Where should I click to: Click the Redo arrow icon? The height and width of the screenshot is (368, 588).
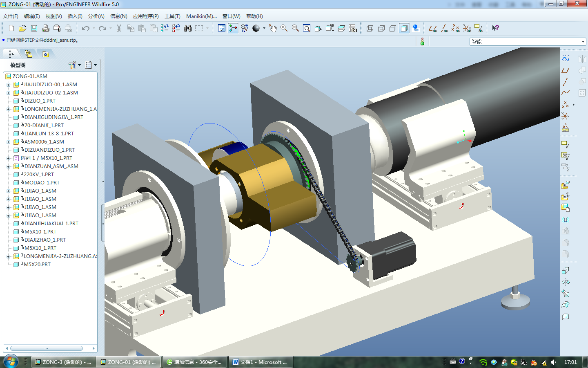point(102,28)
